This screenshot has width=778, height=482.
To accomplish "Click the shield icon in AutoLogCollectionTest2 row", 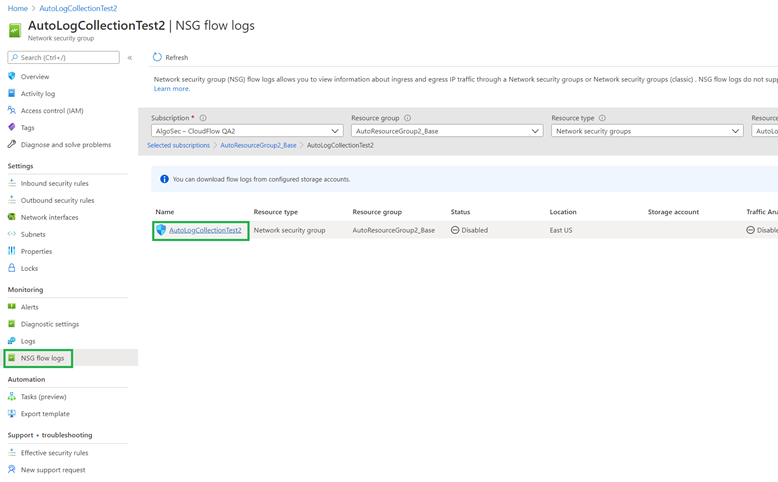I will pos(161,230).
